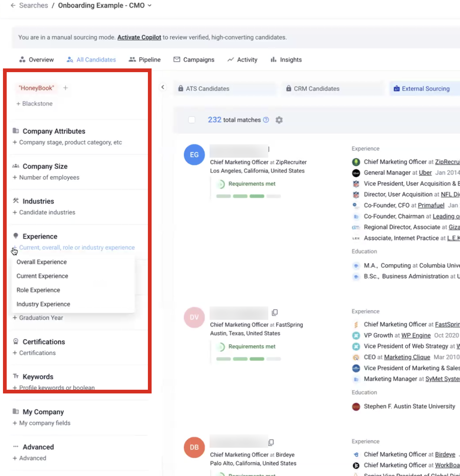Click the Experience lightbulb icon
Screen dimensions: 460x476
tap(16, 236)
